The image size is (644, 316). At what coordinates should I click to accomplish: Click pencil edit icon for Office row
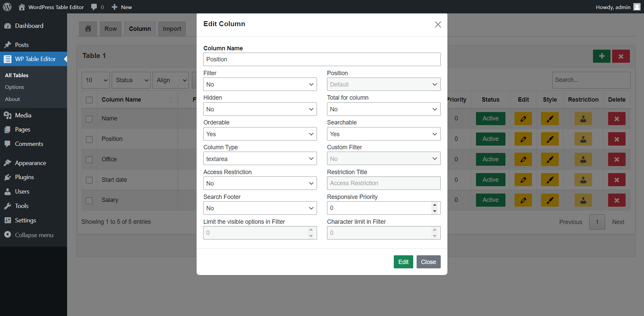click(523, 159)
